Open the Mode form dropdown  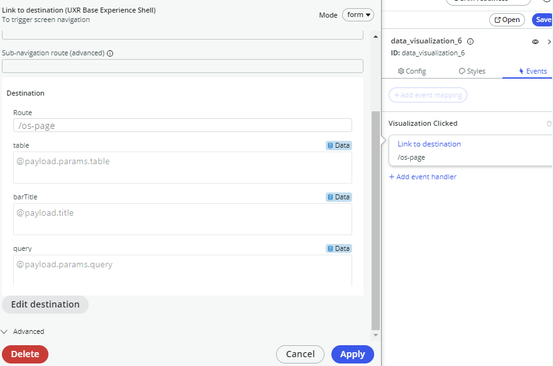click(358, 15)
